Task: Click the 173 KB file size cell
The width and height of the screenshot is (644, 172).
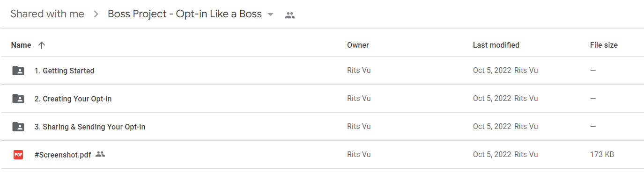Action: coord(602,155)
